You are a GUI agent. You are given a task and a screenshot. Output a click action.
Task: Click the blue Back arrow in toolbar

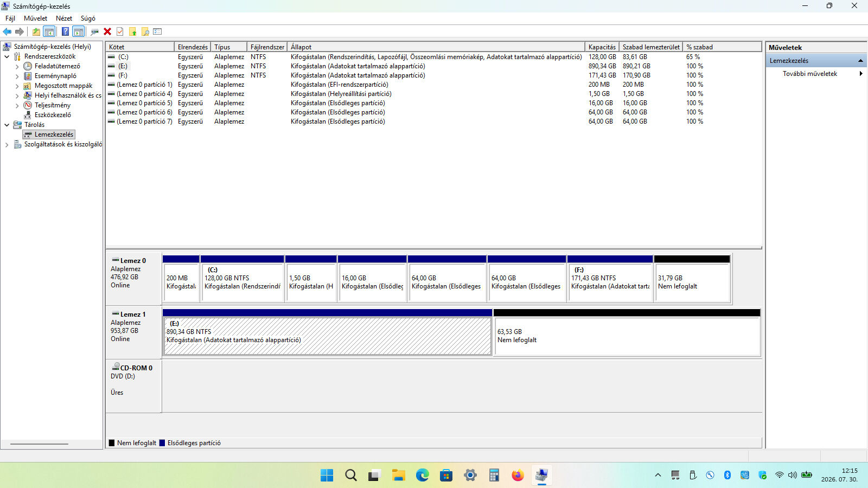tap(7, 31)
